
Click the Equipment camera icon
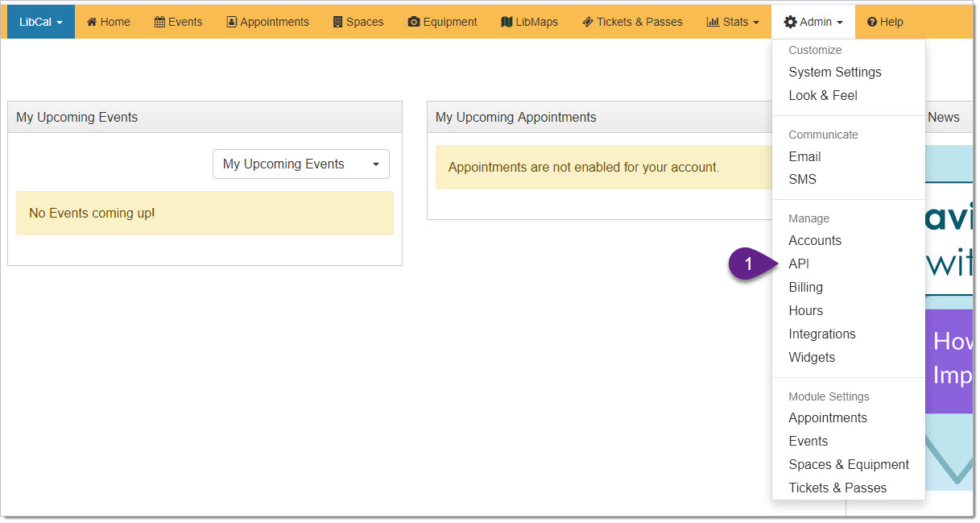(x=414, y=22)
